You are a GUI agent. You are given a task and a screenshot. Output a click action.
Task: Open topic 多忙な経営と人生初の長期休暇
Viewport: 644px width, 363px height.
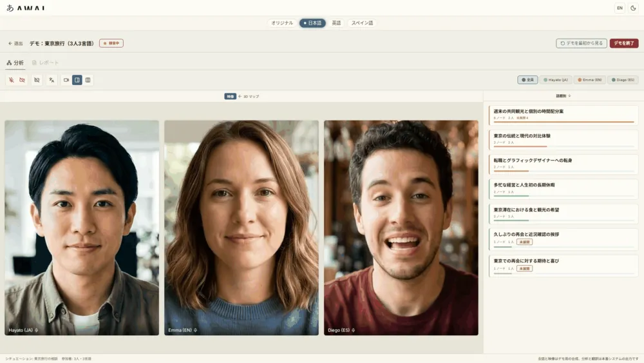pyautogui.click(x=563, y=189)
